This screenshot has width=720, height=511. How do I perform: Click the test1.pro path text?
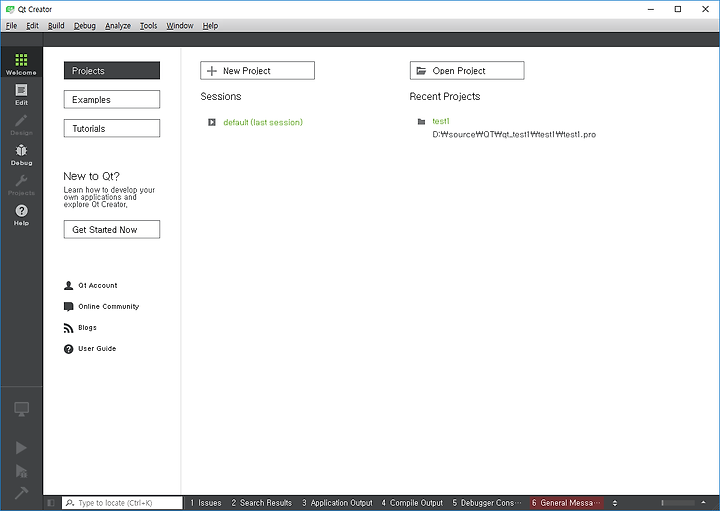pos(514,135)
